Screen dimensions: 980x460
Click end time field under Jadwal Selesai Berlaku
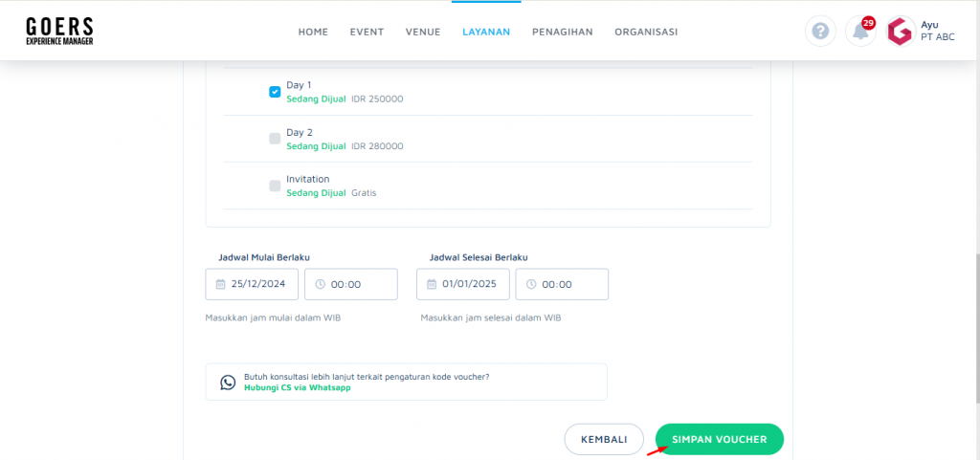[562, 284]
